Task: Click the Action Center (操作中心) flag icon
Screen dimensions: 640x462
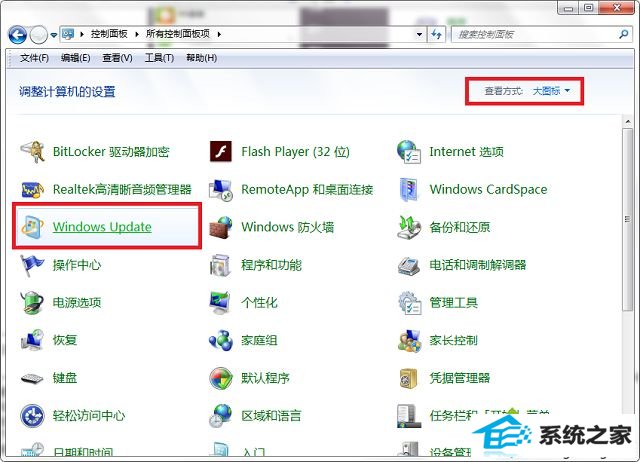Action: 32,265
